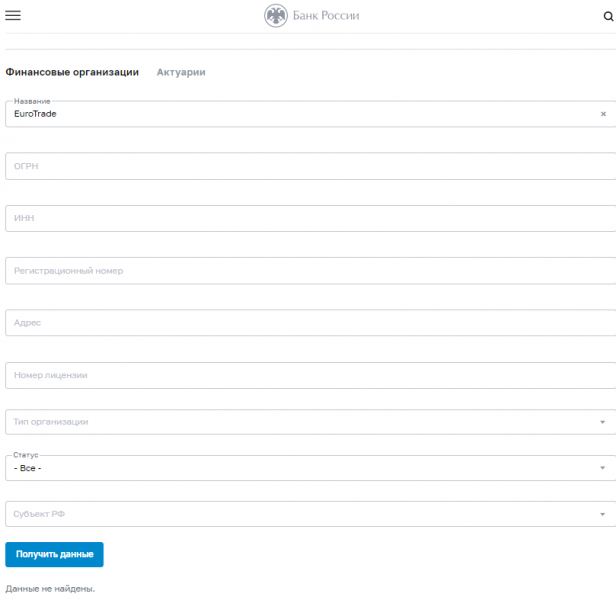The height and width of the screenshot is (600, 616).
Task: Switch to Финансовые организации tab
Action: pyautogui.click(x=72, y=72)
